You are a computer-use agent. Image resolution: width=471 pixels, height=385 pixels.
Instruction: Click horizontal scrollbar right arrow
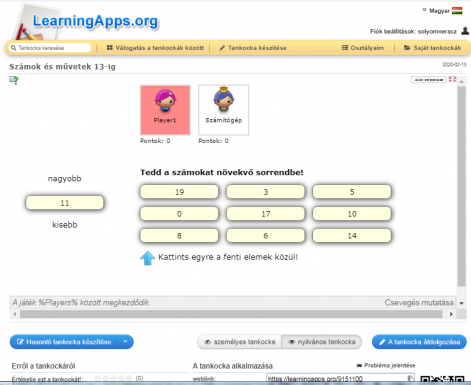tap(451, 314)
